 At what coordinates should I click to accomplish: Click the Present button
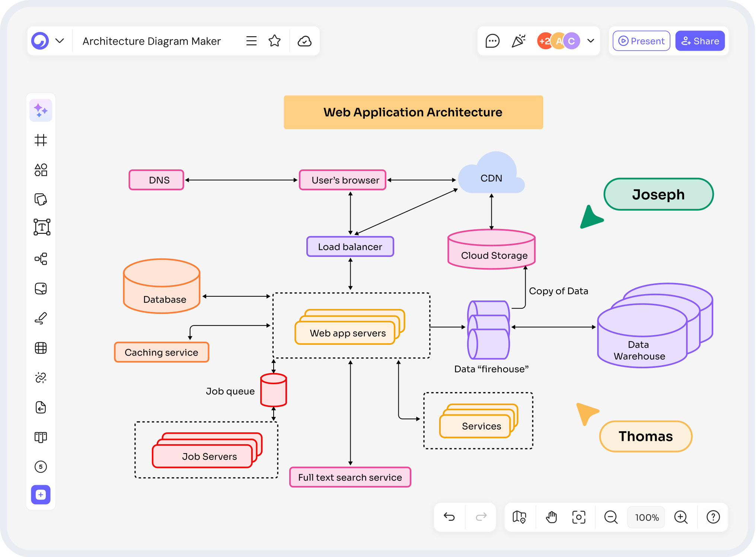(x=641, y=41)
